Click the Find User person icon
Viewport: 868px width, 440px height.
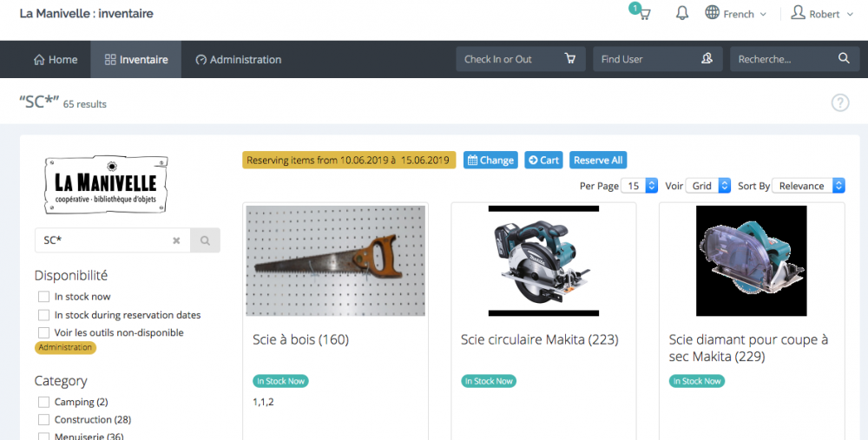707,59
